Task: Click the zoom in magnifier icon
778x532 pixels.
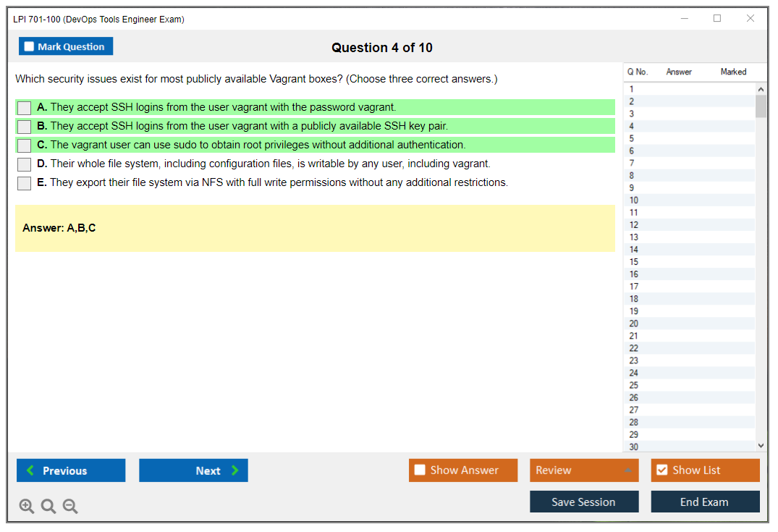Action: pyautogui.click(x=27, y=507)
